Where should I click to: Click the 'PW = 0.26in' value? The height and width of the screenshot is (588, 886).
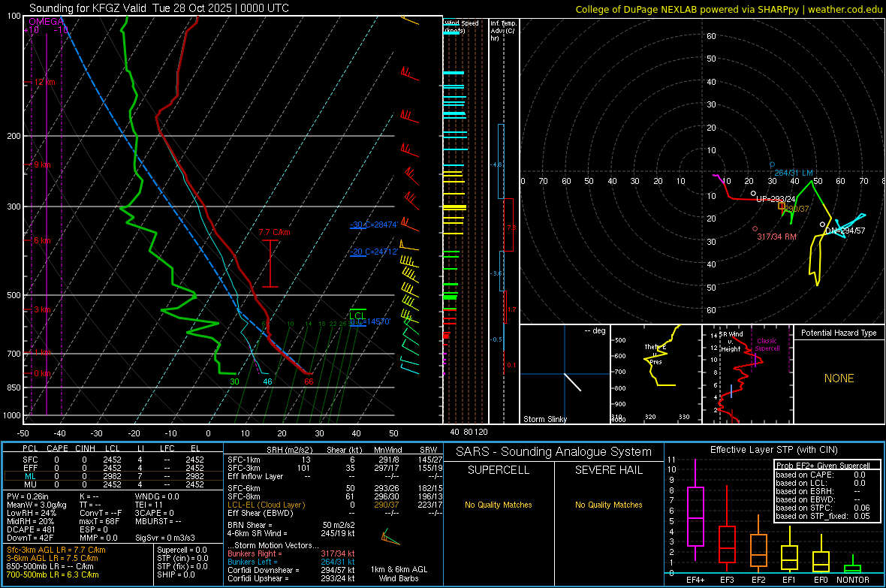(28, 496)
